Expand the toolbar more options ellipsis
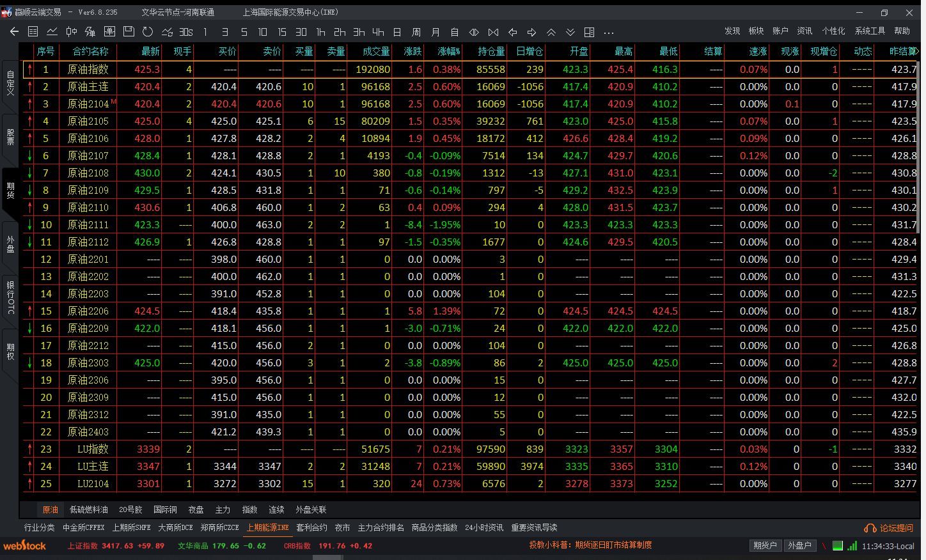 coord(608,31)
